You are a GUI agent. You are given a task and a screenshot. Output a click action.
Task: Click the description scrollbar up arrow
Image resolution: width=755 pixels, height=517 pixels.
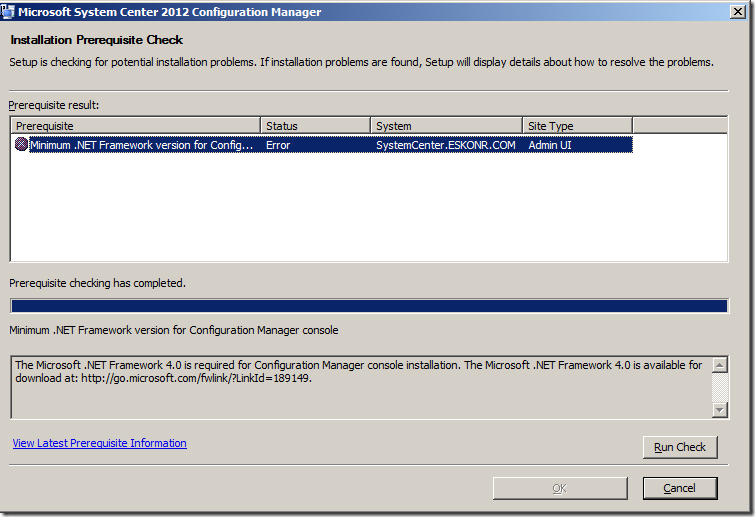(719, 365)
